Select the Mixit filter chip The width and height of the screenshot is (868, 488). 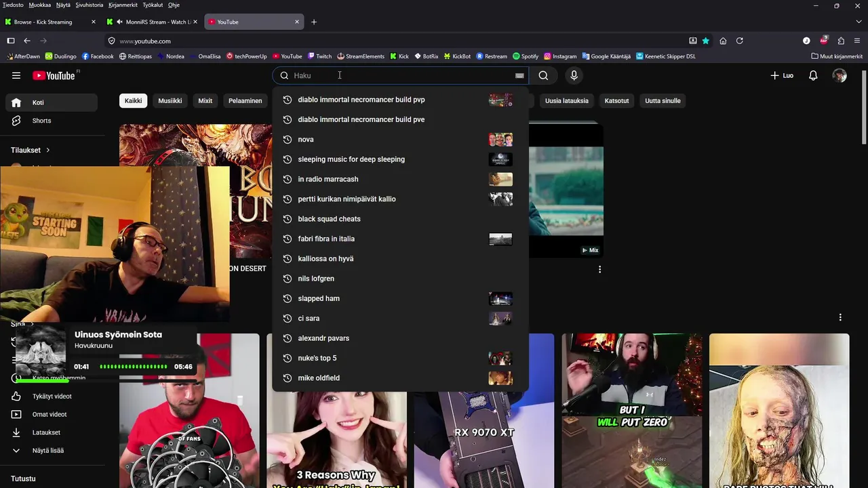pyautogui.click(x=205, y=101)
